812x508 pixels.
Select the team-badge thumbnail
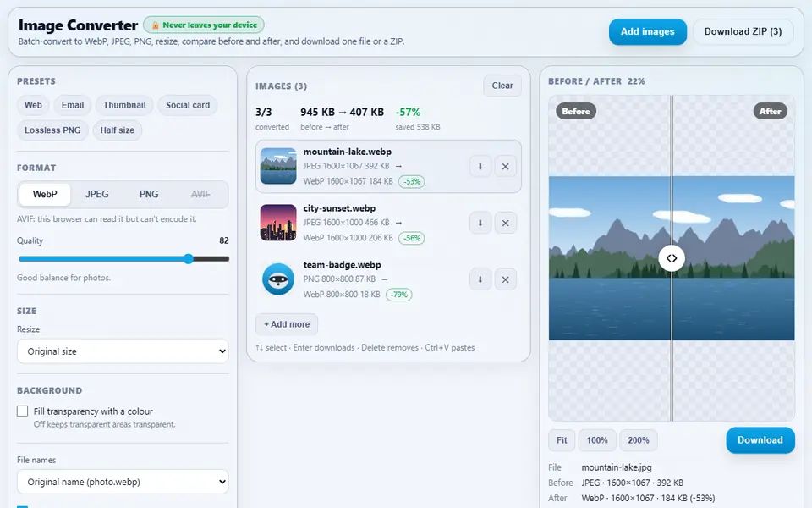(278, 279)
